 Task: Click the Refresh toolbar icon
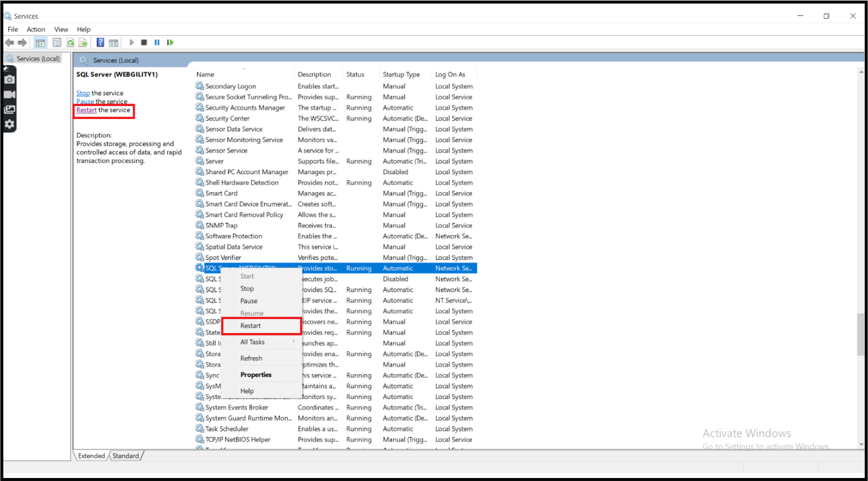70,43
